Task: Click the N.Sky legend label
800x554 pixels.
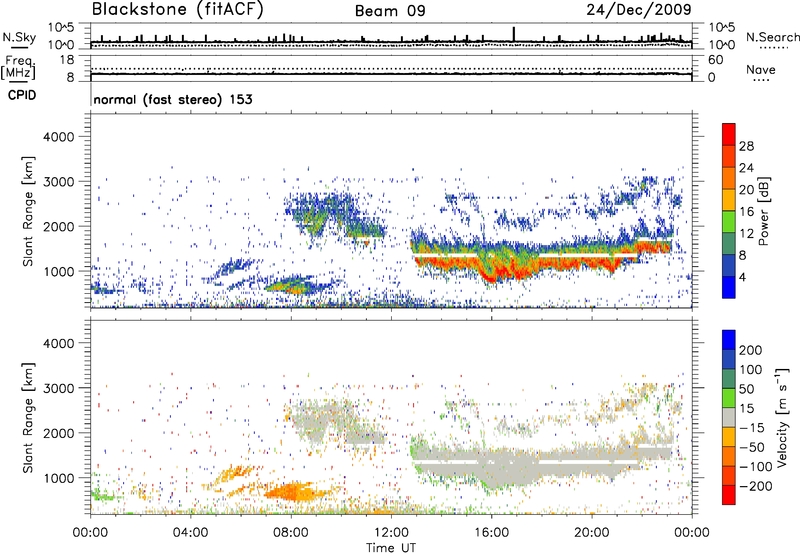Action: coord(19,37)
